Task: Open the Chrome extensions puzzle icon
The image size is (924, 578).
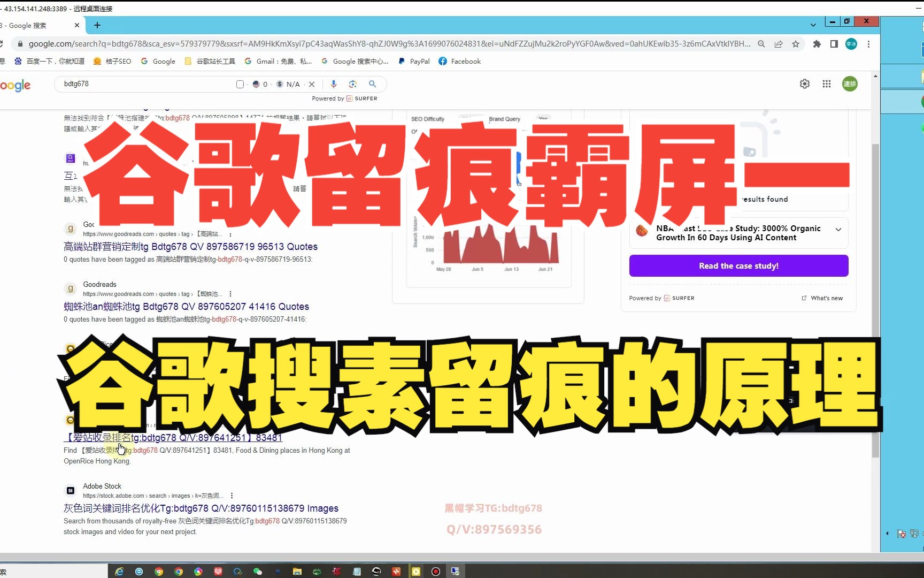Action: click(817, 44)
